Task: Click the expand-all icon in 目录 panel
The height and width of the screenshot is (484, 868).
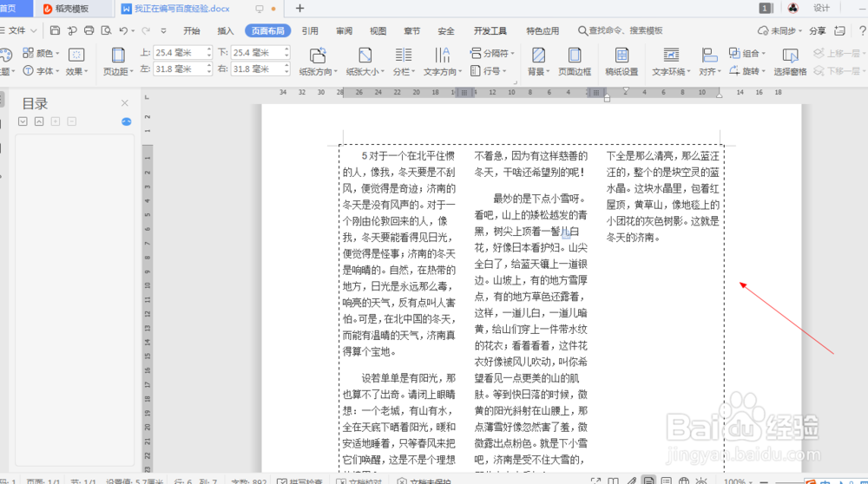Action: tap(23, 121)
